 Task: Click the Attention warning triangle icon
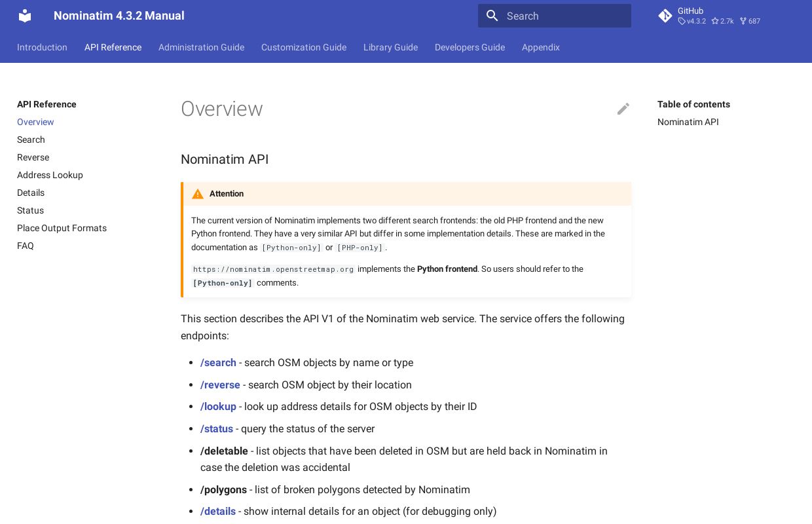tap(198, 194)
